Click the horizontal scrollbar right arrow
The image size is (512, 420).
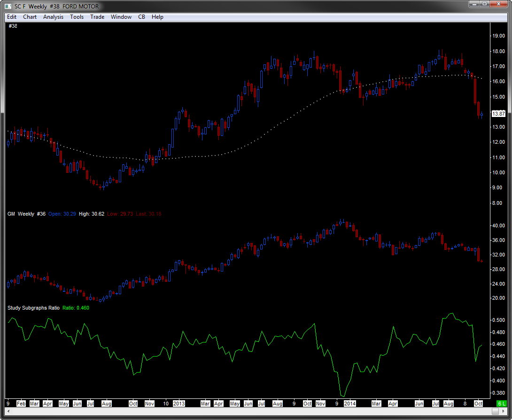[503, 412]
